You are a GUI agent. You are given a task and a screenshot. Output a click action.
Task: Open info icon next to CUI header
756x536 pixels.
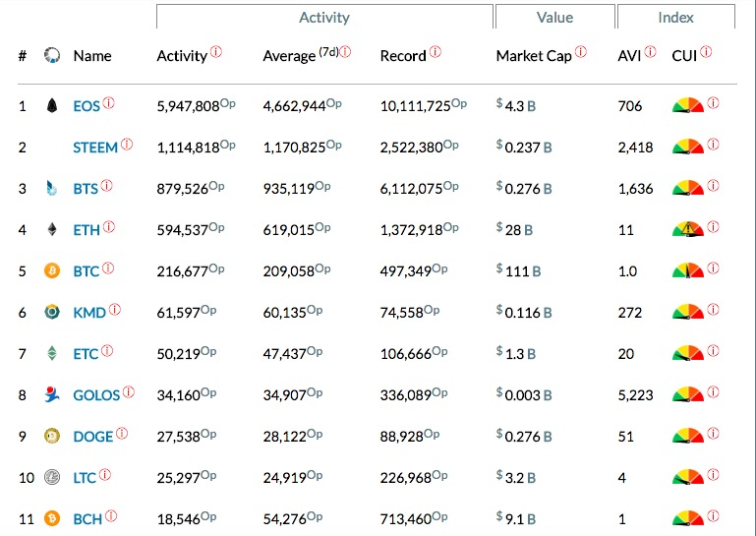point(706,51)
